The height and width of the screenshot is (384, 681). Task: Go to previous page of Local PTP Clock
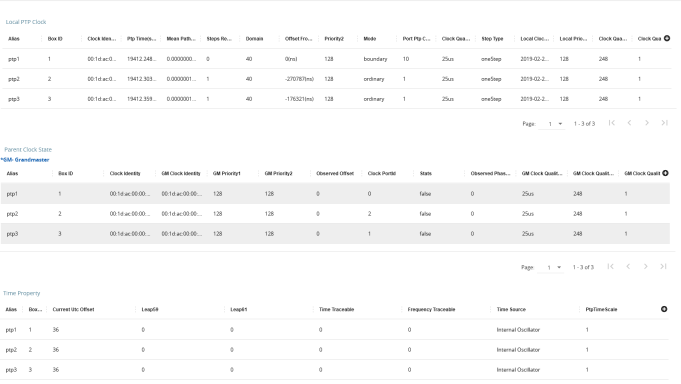[x=629, y=123]
